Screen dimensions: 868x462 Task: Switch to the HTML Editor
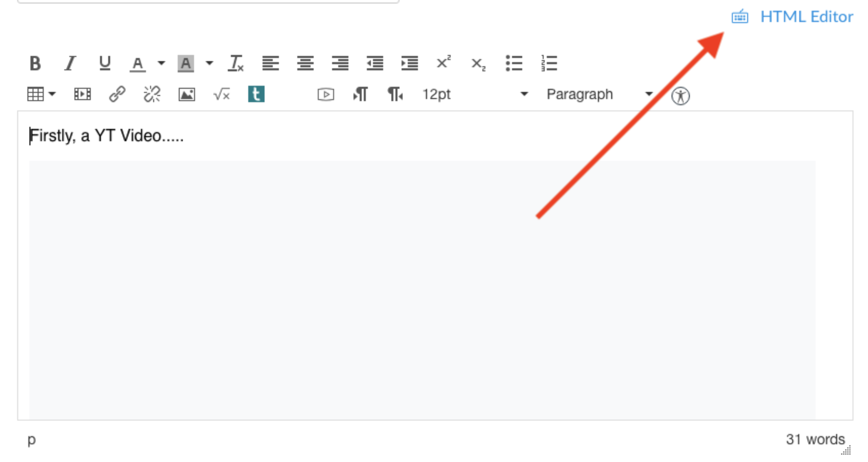807,17
